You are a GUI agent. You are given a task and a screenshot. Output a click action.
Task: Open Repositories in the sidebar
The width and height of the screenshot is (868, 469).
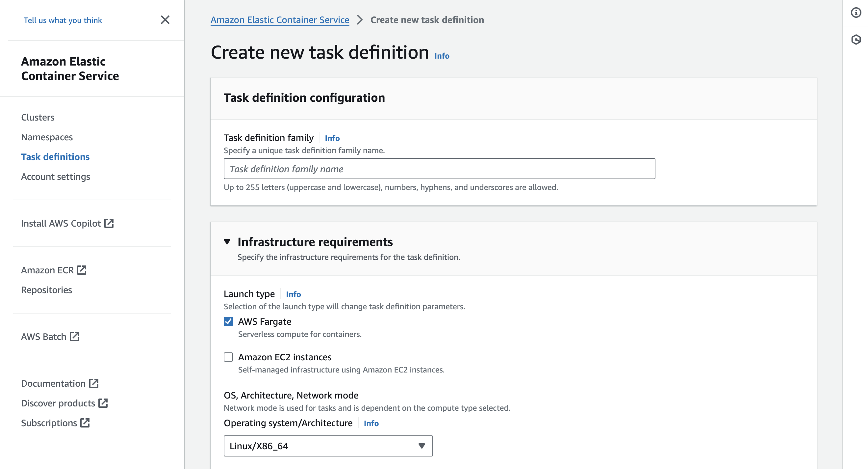coord(46,290)
